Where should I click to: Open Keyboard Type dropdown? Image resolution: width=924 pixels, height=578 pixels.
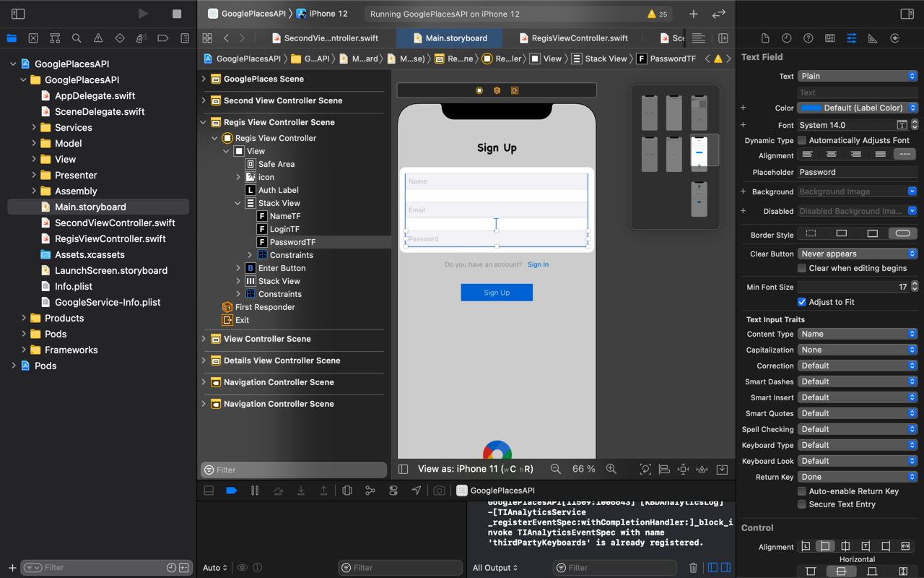click(858, 445)
